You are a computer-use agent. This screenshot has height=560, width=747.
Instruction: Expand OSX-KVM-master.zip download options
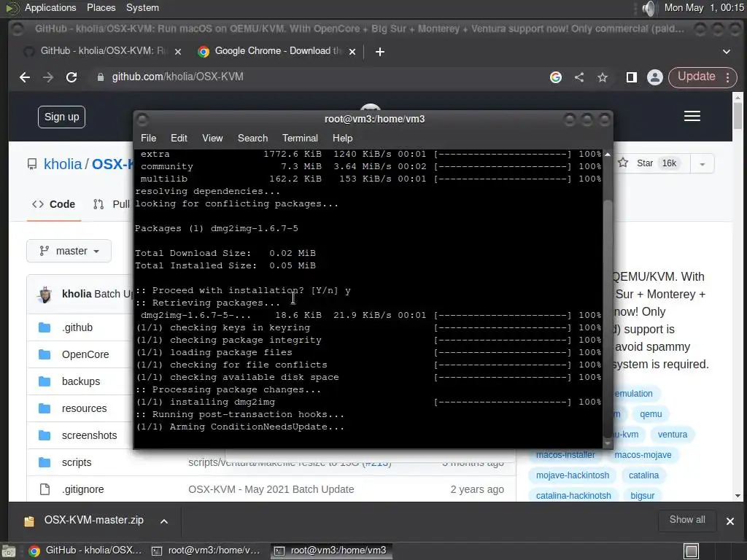(x=164, y=521)
